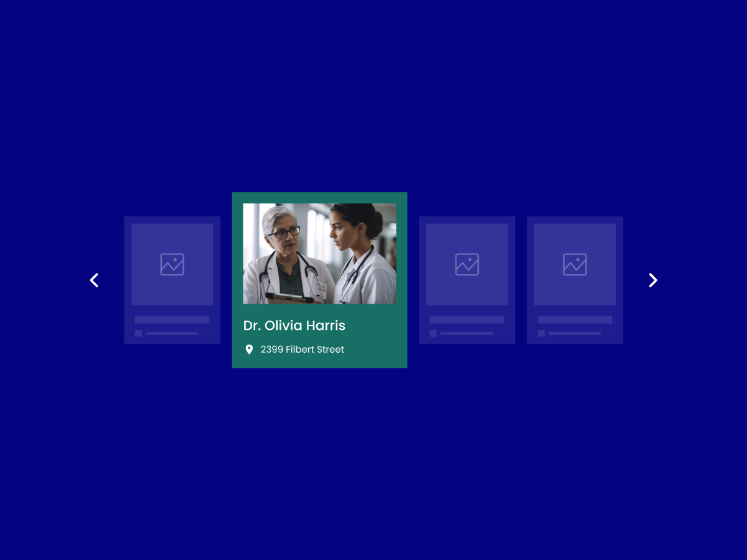This screenshot has width=747, height=560.
Task: Select the gray-haired doctor with glasses in the photo
Action: coord(283,249)
